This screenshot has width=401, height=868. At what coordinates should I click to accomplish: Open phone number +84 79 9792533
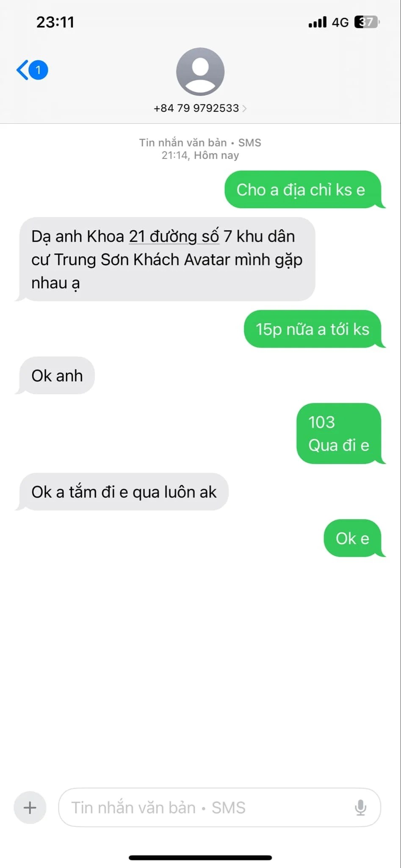click(196, 108)
